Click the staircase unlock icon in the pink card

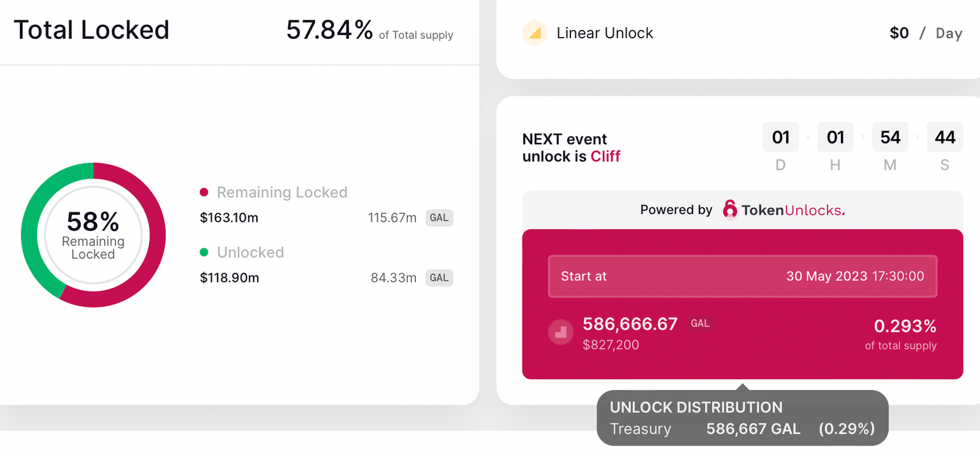coord(560,332)
